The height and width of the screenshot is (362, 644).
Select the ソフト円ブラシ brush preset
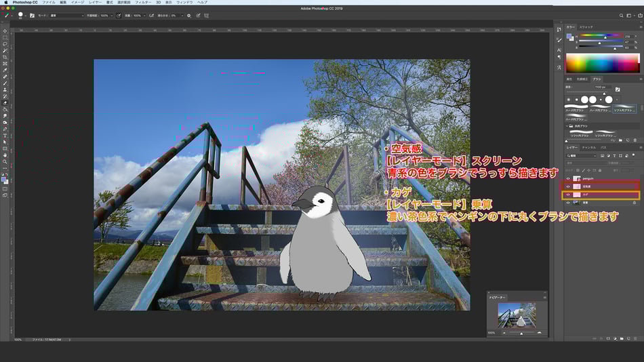coord(626,110)
